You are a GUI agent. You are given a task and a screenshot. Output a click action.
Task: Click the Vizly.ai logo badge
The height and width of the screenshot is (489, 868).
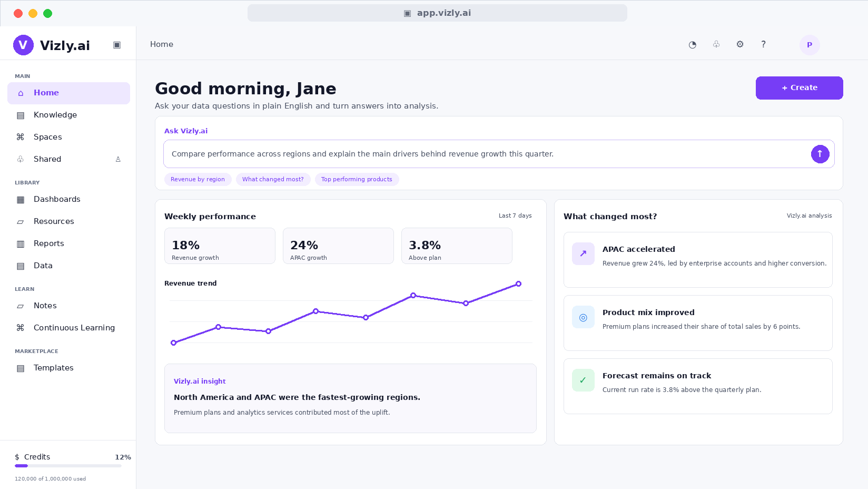[x=23, y=45]
